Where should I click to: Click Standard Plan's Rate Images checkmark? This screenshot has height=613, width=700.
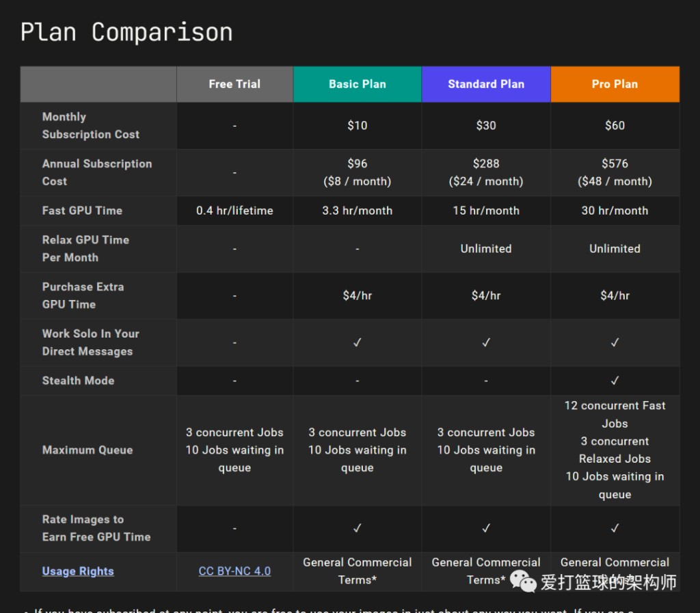coord(486,528)
